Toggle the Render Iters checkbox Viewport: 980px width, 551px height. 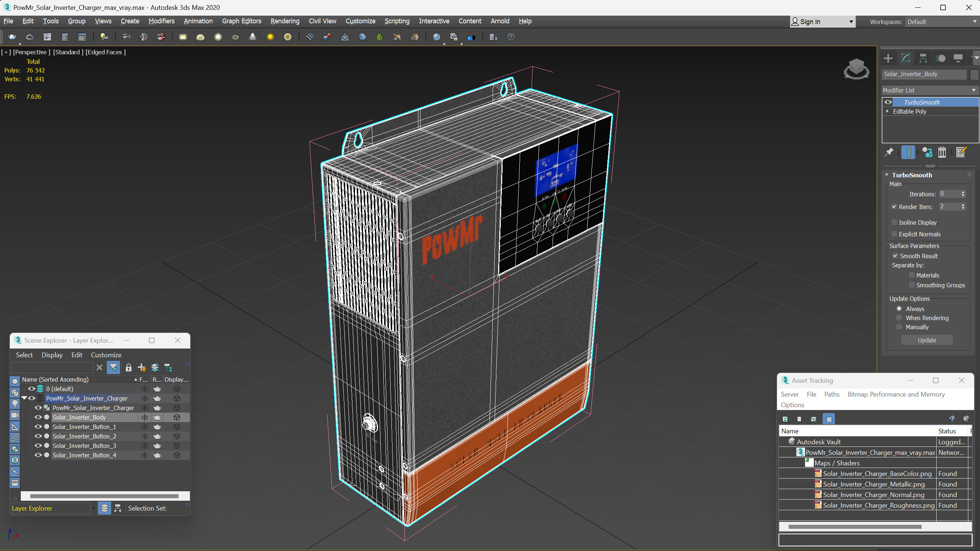pyautogui.click(x=894, y=207)
